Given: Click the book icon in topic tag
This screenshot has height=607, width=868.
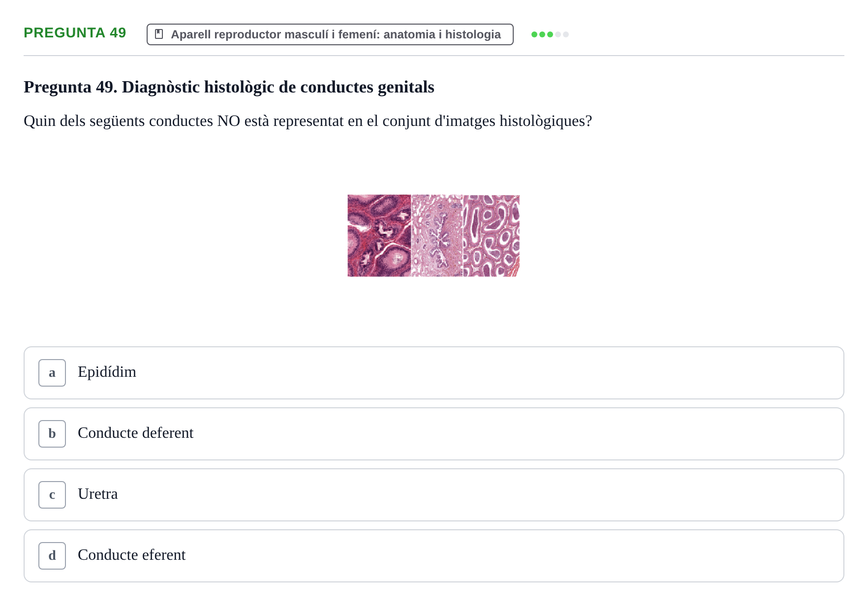Looking at the screenshot, I should 159,34.
